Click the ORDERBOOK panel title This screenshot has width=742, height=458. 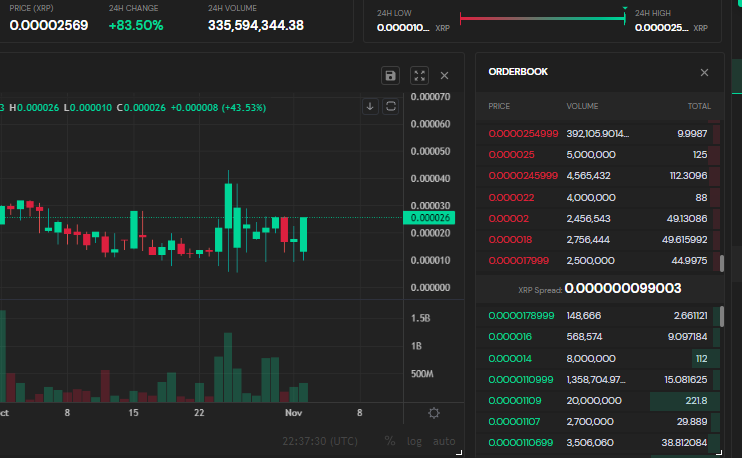[x=518, y=72]
